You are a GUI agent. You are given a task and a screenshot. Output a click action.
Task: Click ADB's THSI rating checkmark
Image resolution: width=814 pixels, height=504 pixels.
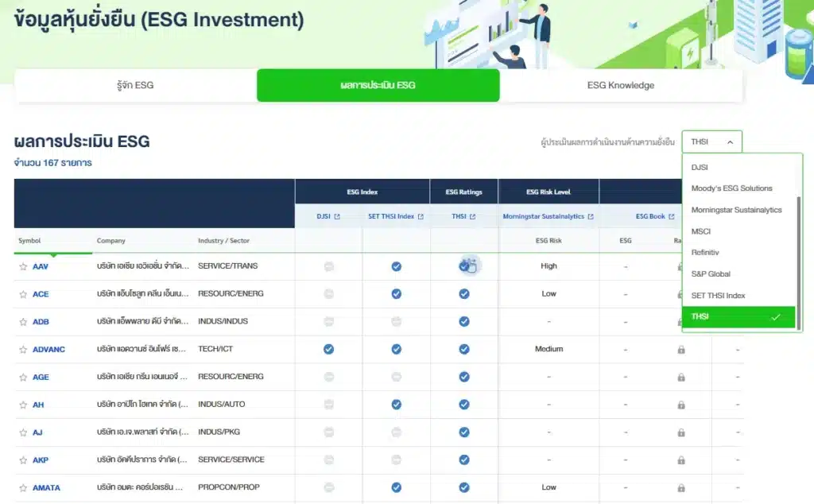[464, 322]
